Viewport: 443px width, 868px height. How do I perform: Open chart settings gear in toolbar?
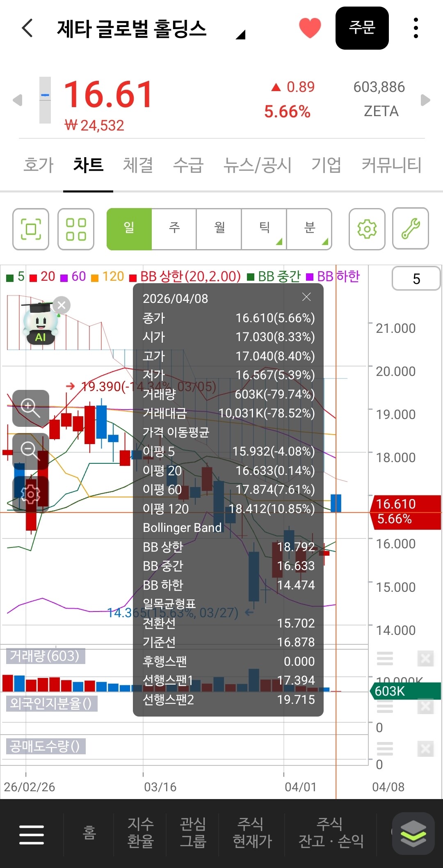pyautogui.click(x=367, y=229)
